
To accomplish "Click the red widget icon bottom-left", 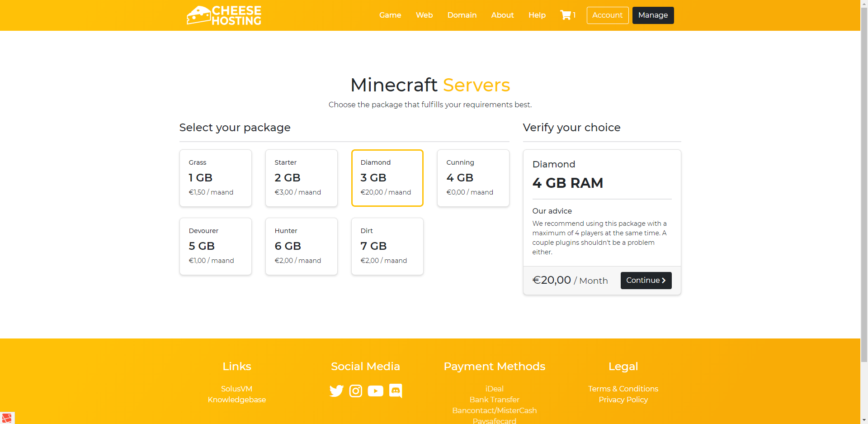I will 7,418.
